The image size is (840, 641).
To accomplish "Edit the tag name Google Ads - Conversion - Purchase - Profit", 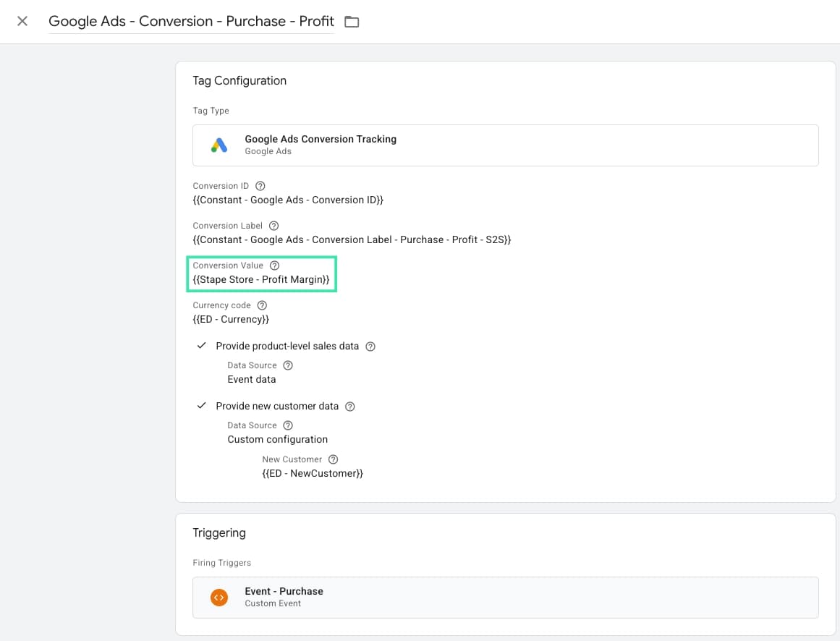I will [191, 21].
